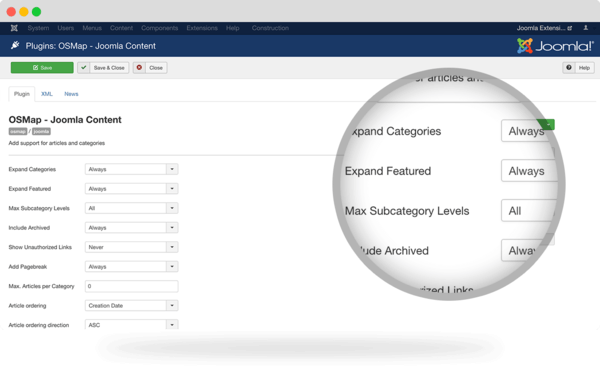Click the red macOS close window button
Image resolution: width=600 pixels, height=367 pixels.
11,12
